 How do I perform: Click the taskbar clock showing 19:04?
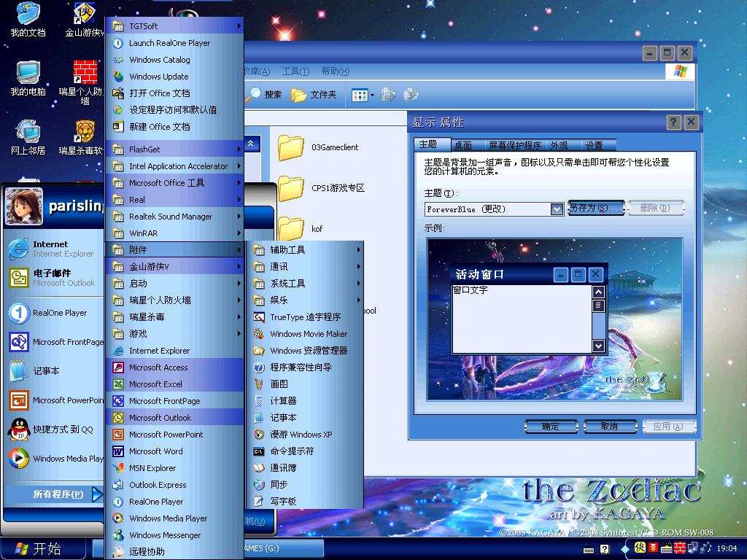pyautogui.click(x=727, y=548)
